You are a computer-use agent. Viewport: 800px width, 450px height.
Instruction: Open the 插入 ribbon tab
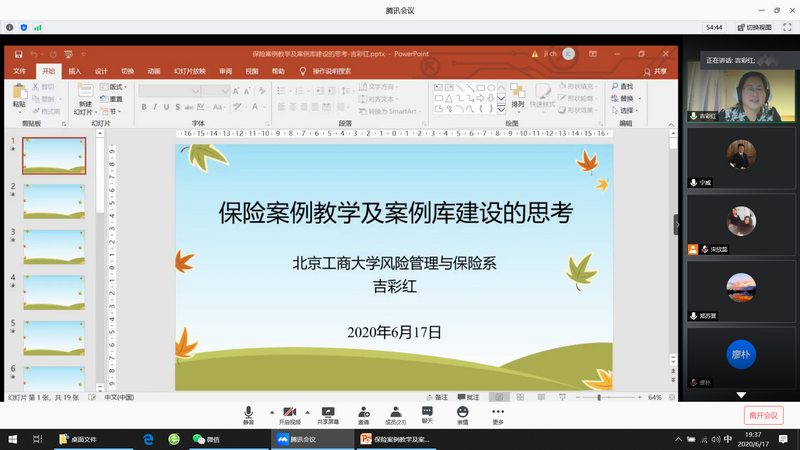[75, 71]
